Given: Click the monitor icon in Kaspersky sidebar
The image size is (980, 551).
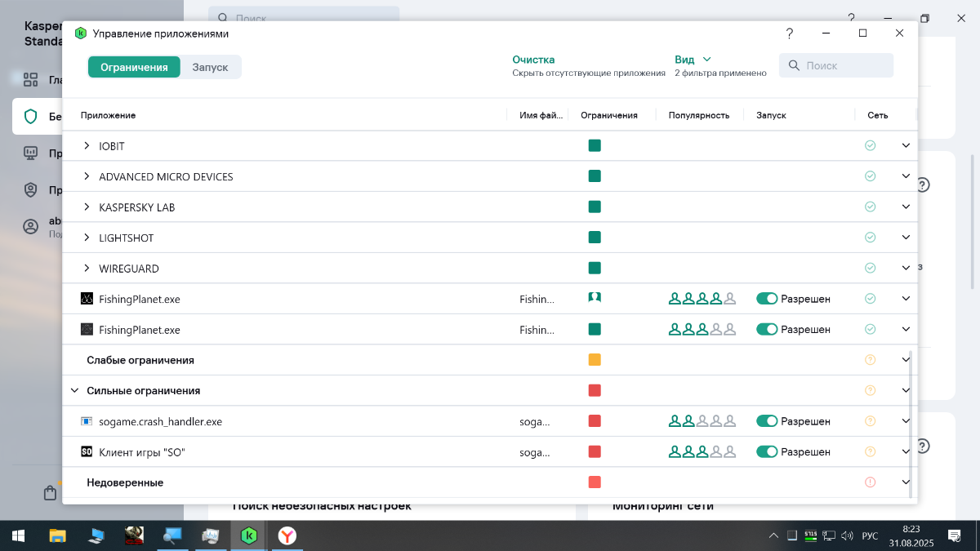Looking at the screenshot, I should 31,153.
